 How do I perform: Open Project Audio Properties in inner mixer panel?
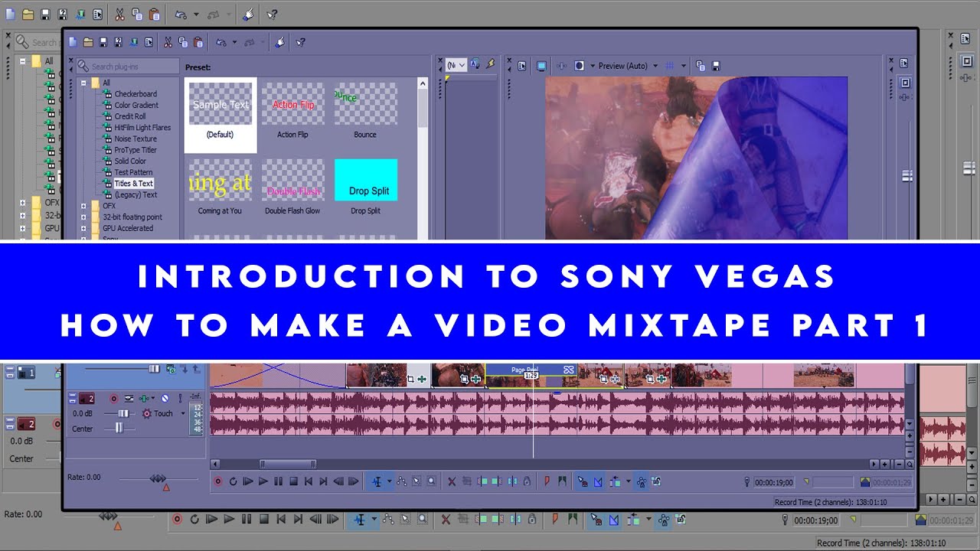(x=904, y=63)
